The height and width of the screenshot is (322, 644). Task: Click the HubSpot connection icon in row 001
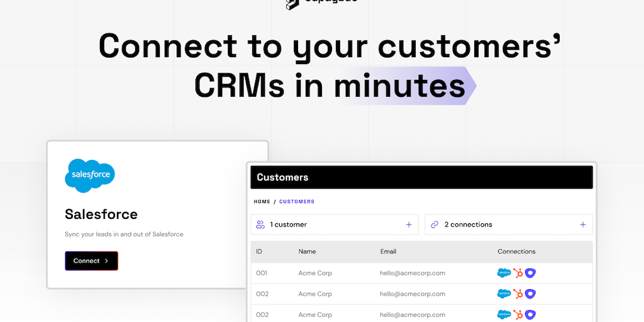tap(518, 273)
